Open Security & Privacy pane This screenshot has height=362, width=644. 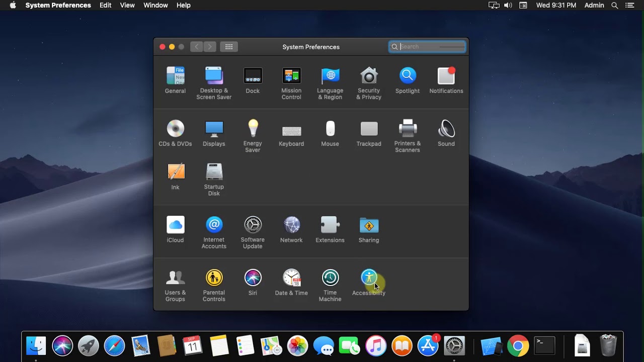(x=369, y=83)
